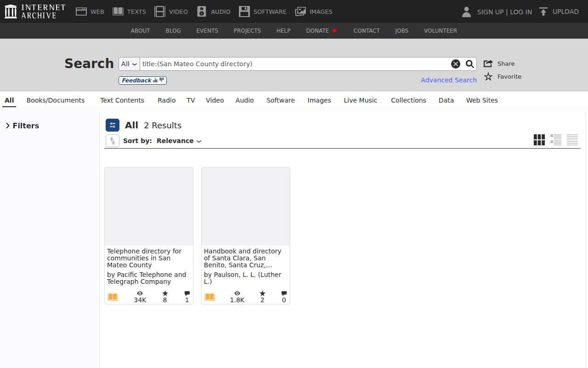
Task: Select the Collections tab
Action: click(408, 100)
